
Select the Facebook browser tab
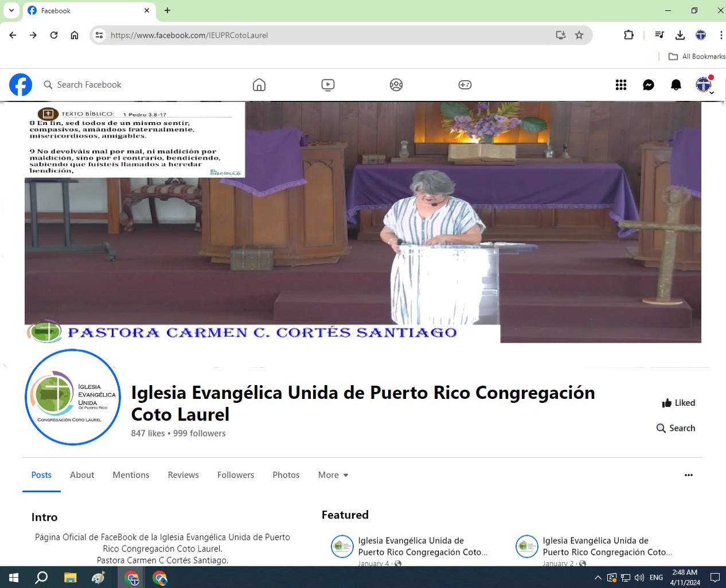point(86,10)
